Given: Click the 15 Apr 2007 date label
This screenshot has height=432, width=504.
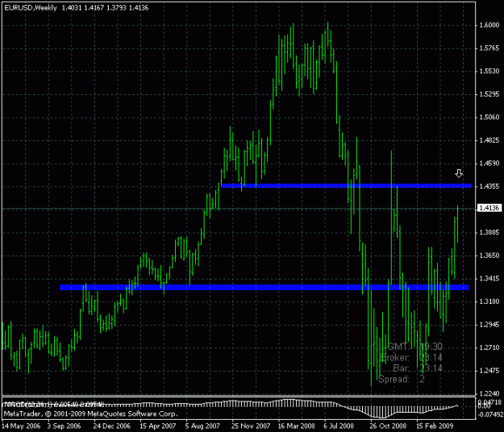Looking at the screenshot, I should pos(158,426).
